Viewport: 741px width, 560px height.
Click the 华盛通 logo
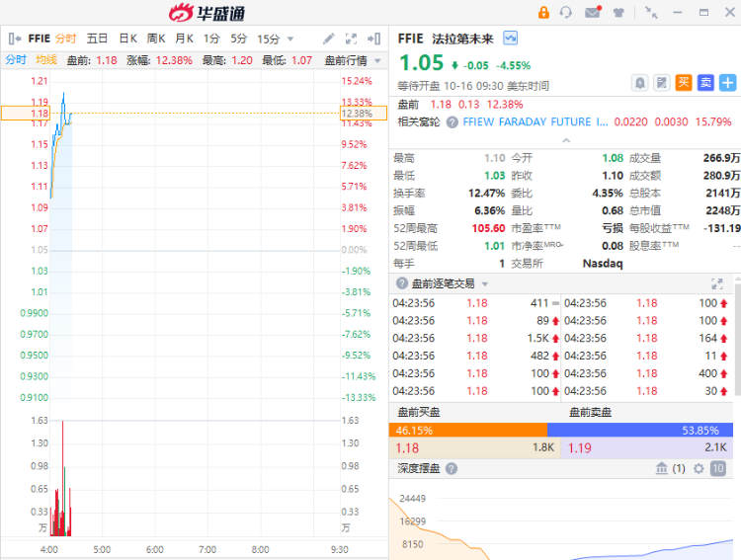coord(207,13)
